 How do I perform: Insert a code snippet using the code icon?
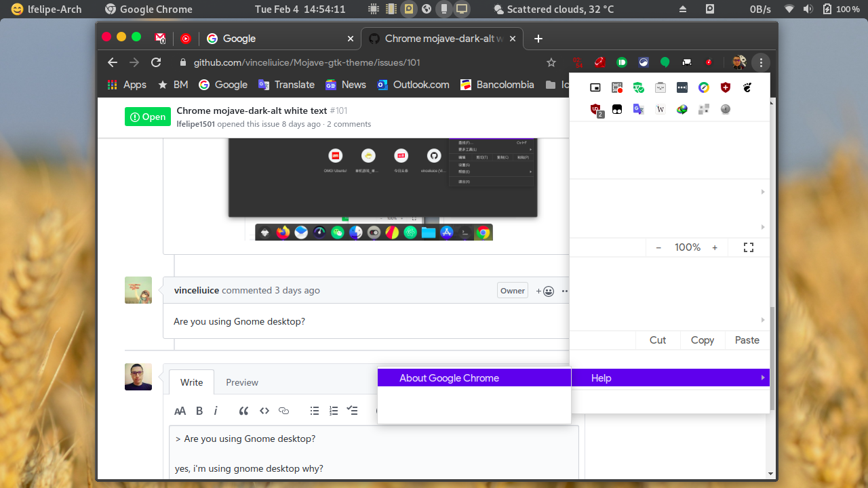264,410
